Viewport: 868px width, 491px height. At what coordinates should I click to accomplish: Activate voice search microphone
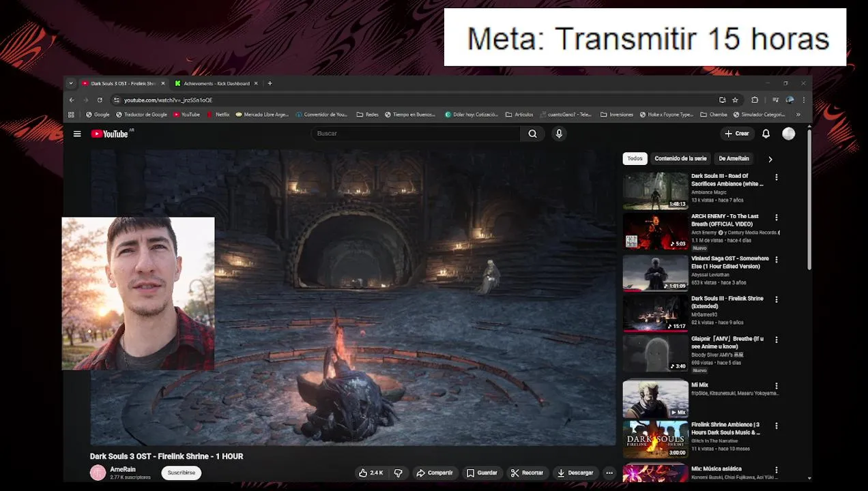[x=559, y=134]
